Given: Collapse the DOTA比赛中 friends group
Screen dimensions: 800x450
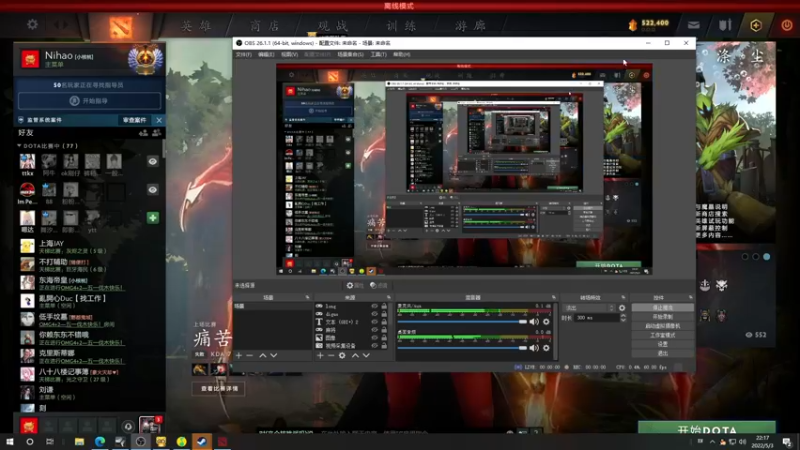Looking at the screenshot, I should click(19, 146).
